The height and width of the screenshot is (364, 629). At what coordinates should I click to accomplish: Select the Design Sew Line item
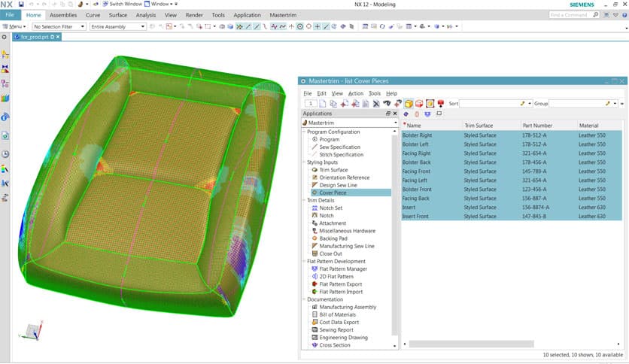coord(337,185)
